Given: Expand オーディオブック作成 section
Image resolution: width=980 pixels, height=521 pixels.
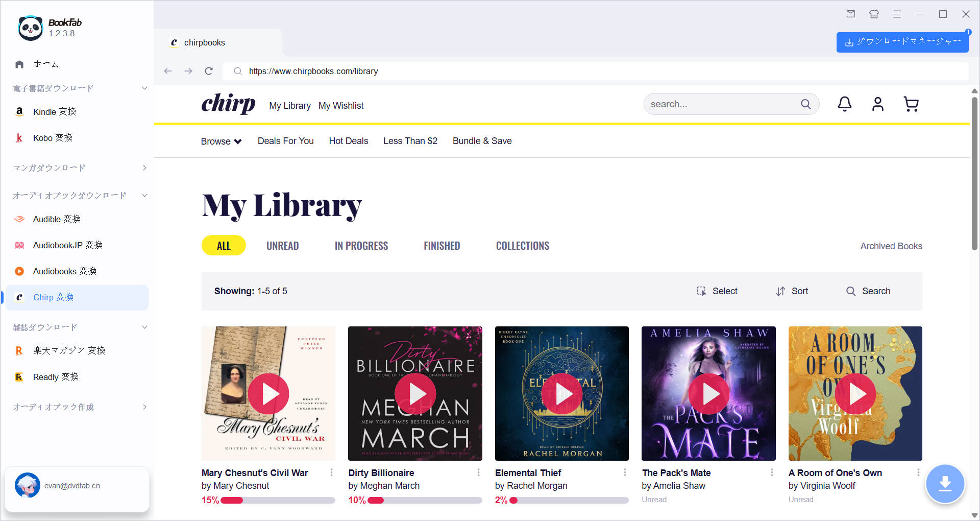Looking at the screenshot, I should (144, 407).
